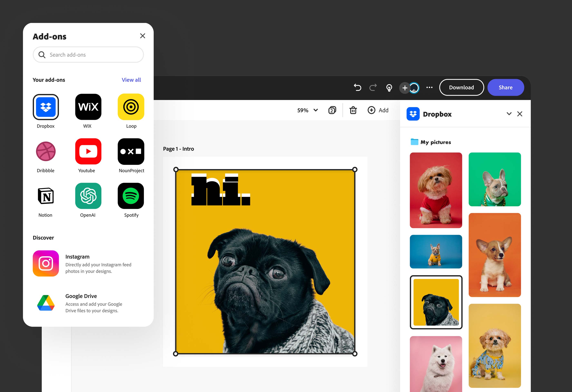Click the search magnifier icon
The width and height of the screenshot is (572, 392).
[x=42, y=55]
